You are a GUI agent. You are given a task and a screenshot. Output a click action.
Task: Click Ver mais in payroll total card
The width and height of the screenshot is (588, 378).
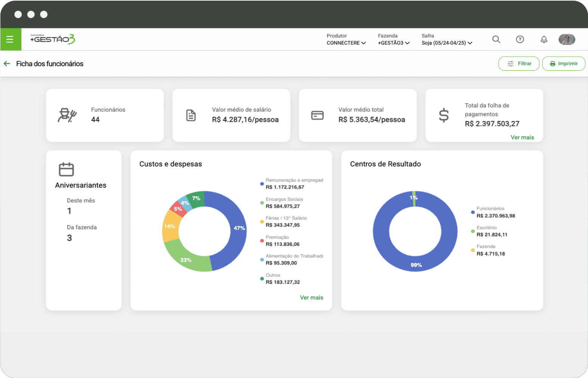tap(522, 137)
